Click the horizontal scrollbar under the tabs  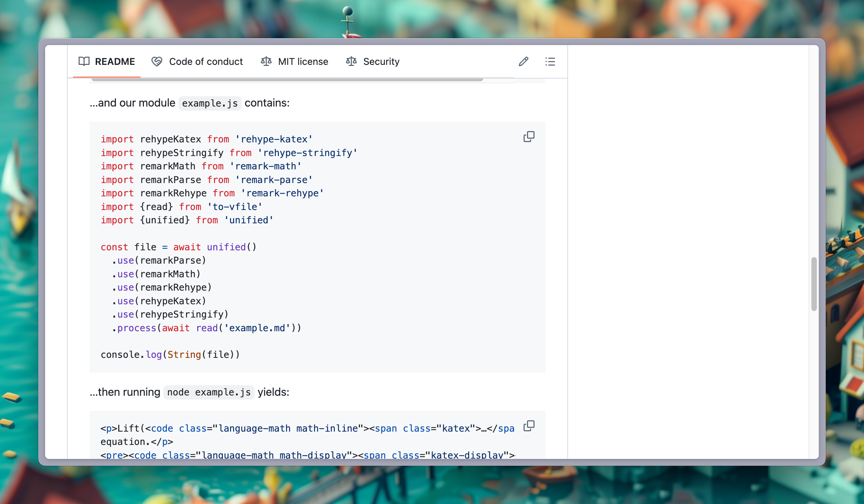point(287,80)
